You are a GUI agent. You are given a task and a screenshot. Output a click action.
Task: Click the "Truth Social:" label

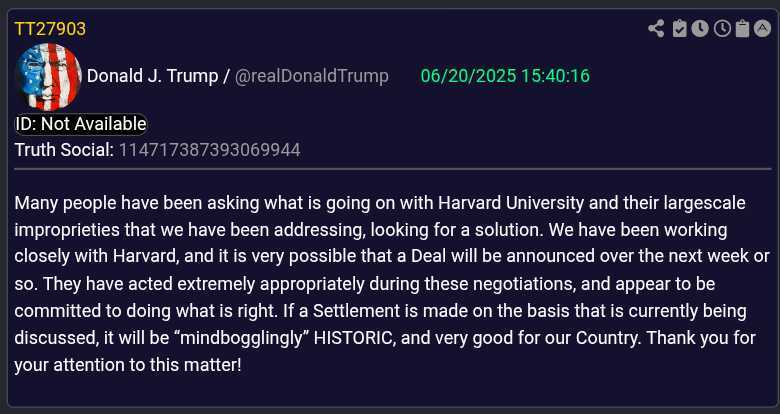click(64, 150)
